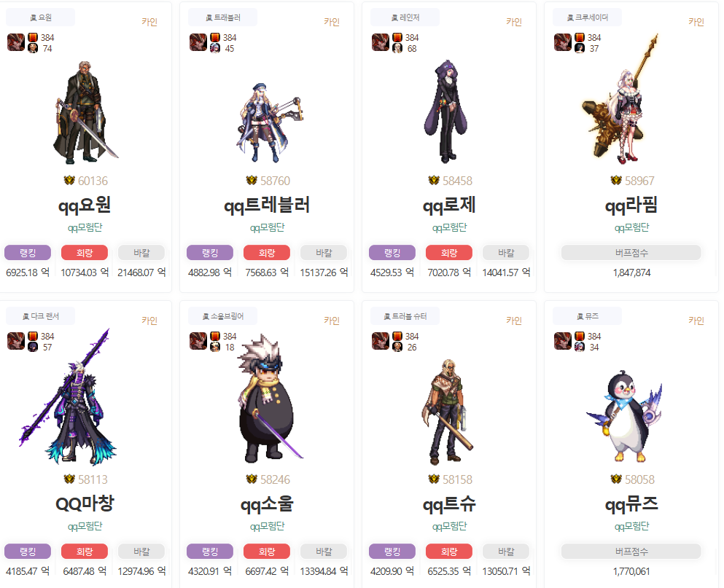Click the 트래블러 class badge
The image size is (724, 588).
tap(223, 17)
